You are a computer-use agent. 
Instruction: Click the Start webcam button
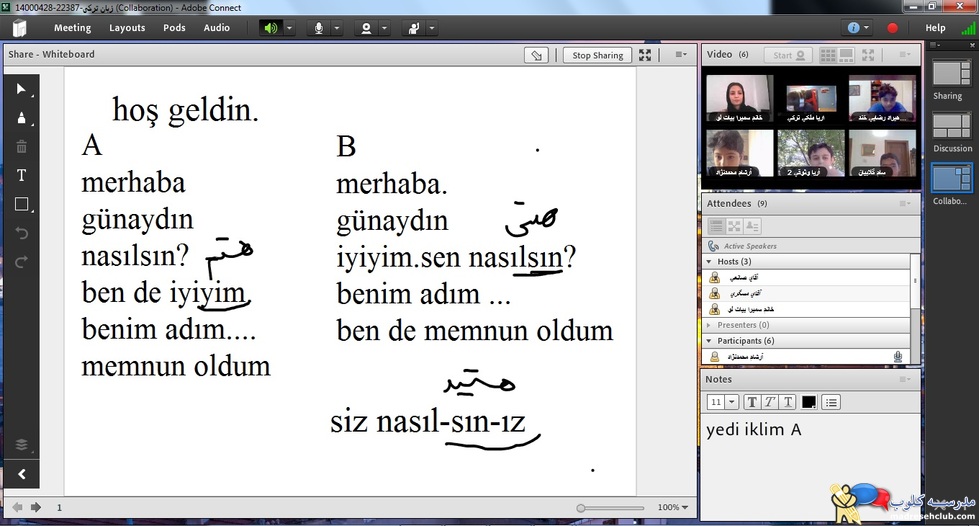pyautogui.click(x=789, y=55)
